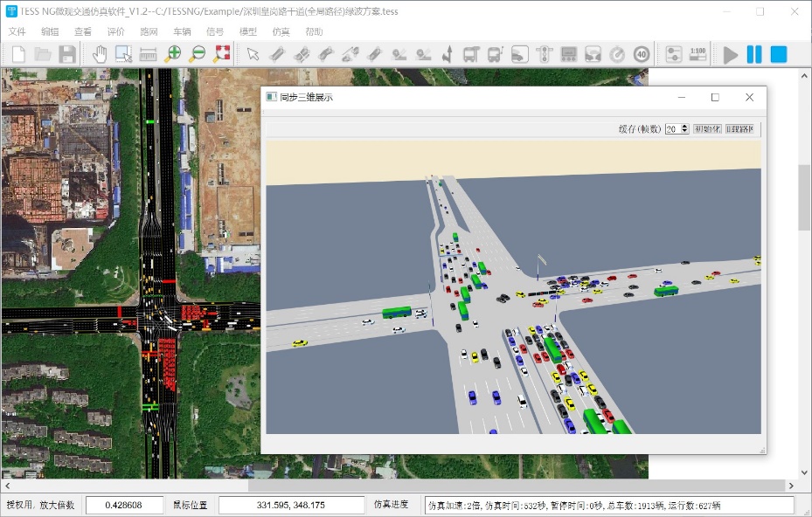Start simulation with the play button
The width and height of the screenshot is (812, 517).
pyautogui.click(x=731, y=54)
